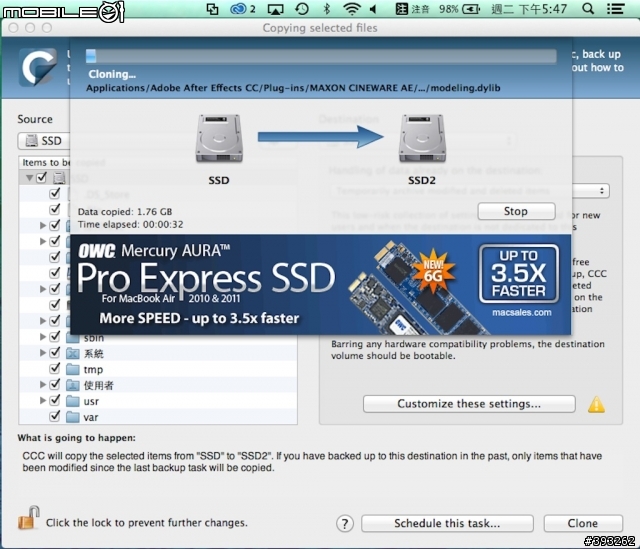Viewport: 640px width, 549px height.
Task: Open Customize these settings
Action: [x=469, y=404]
